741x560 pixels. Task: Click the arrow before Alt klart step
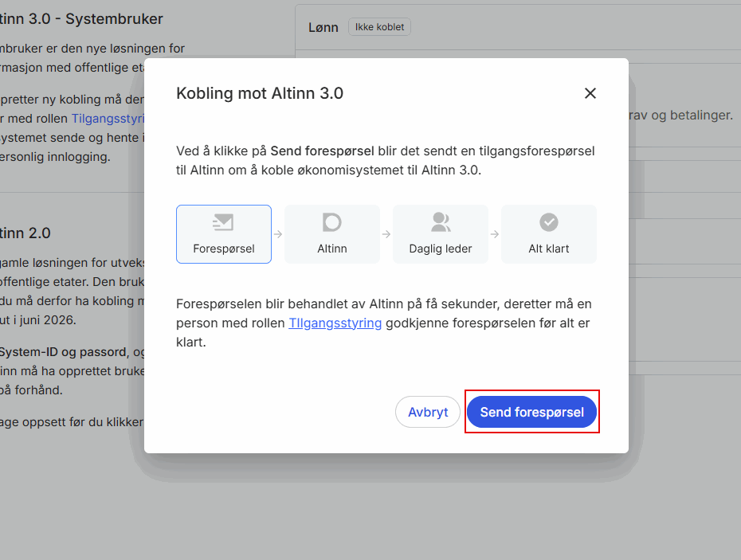click(x=494, y=234)
